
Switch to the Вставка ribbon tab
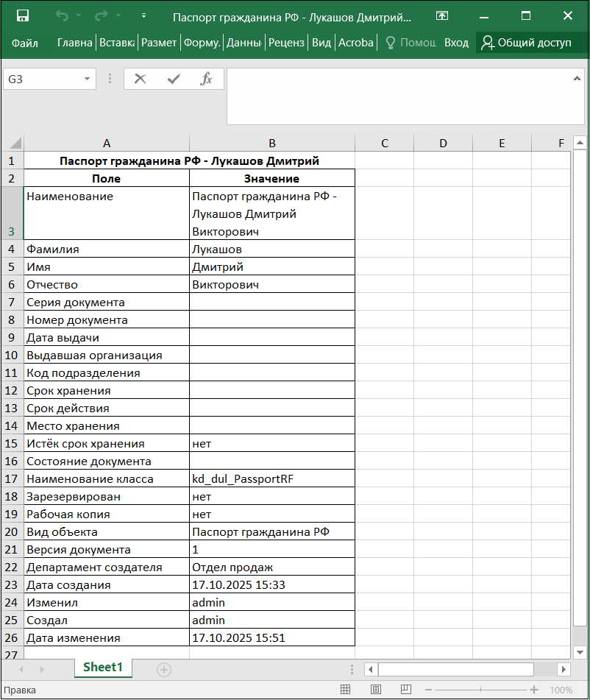pyautogui.click(x=117, y=43)
